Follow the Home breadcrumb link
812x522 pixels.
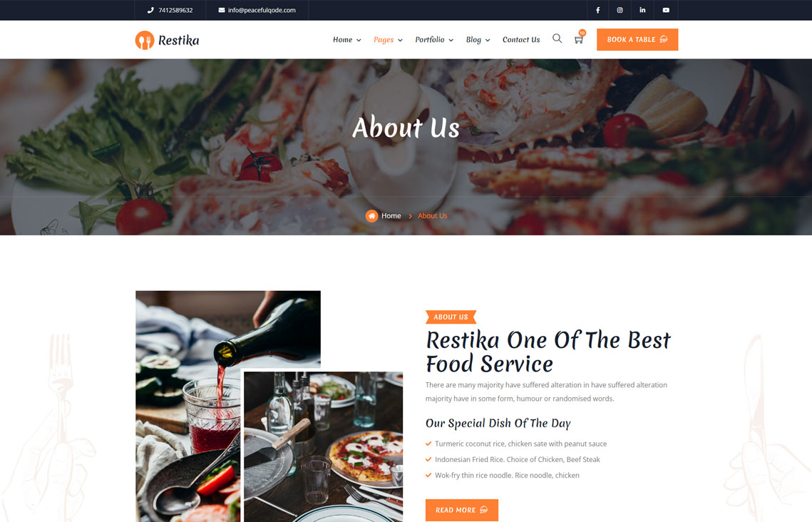(x=391, y=216)
